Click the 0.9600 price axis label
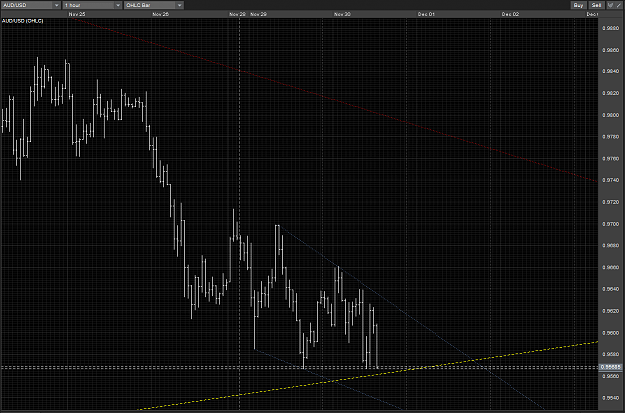Image resolution: width=625 pixels, height=413 pixels. tap(611, 333)
